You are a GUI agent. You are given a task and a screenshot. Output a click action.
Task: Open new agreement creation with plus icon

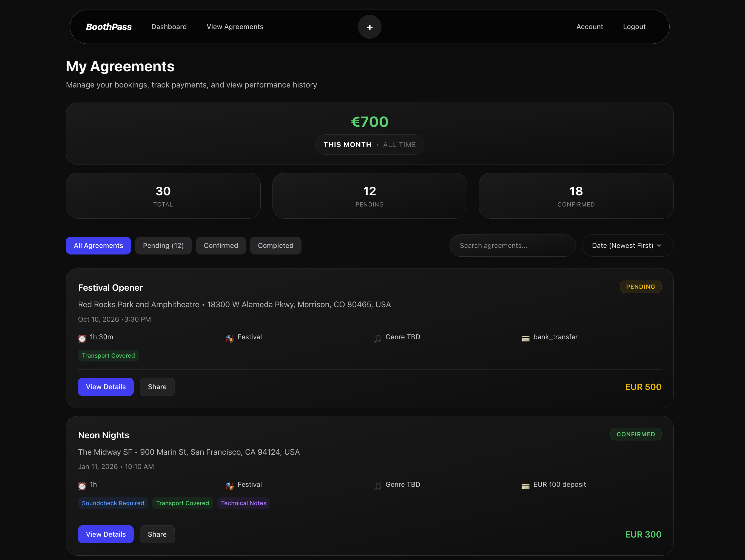(369, 27)
